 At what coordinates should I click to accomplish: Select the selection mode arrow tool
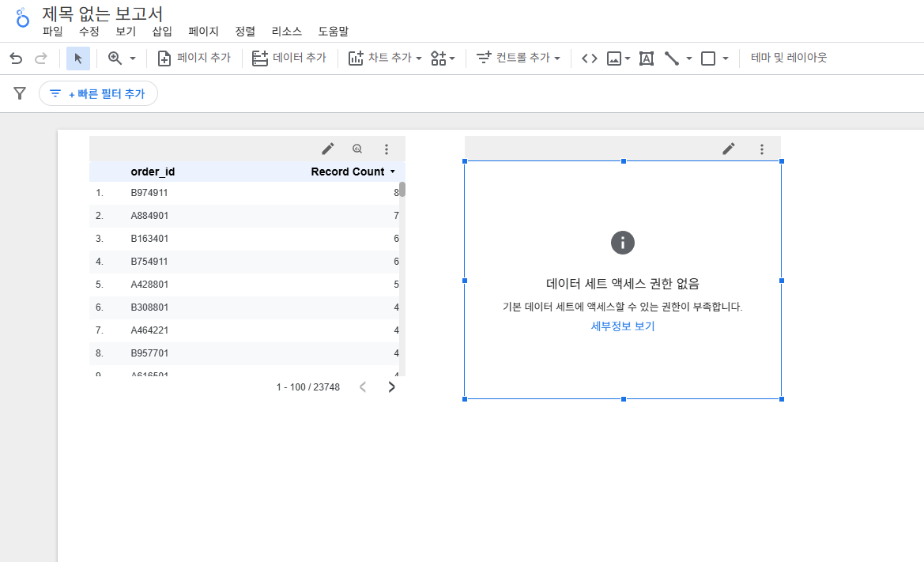coord(77,58)
